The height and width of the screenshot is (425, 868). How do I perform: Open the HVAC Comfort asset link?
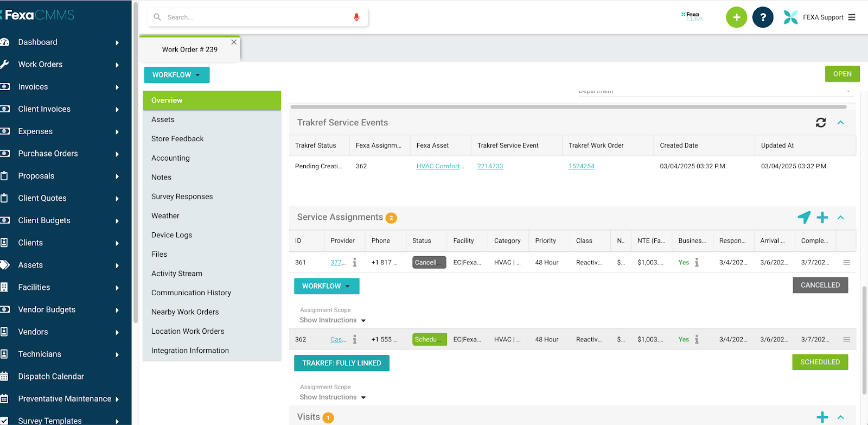tap(440, 166)
